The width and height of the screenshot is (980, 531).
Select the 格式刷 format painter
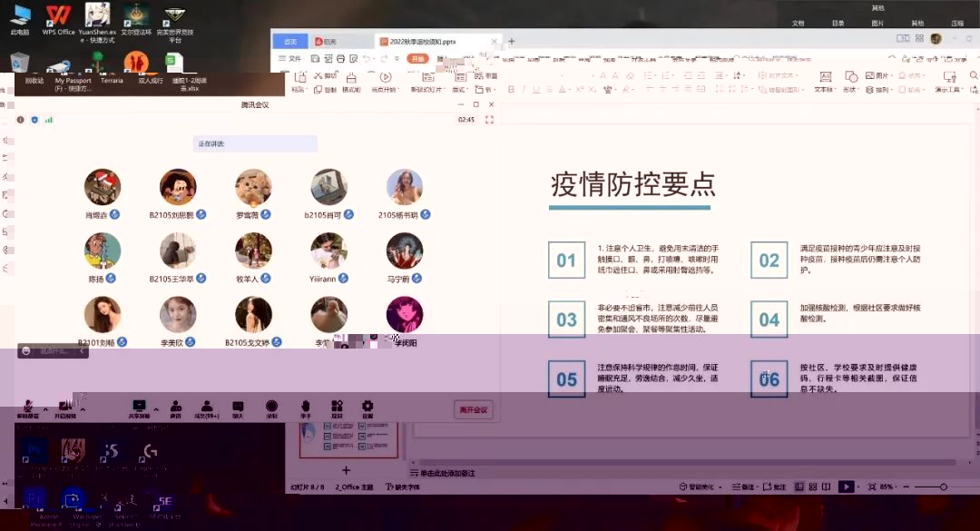351,82
